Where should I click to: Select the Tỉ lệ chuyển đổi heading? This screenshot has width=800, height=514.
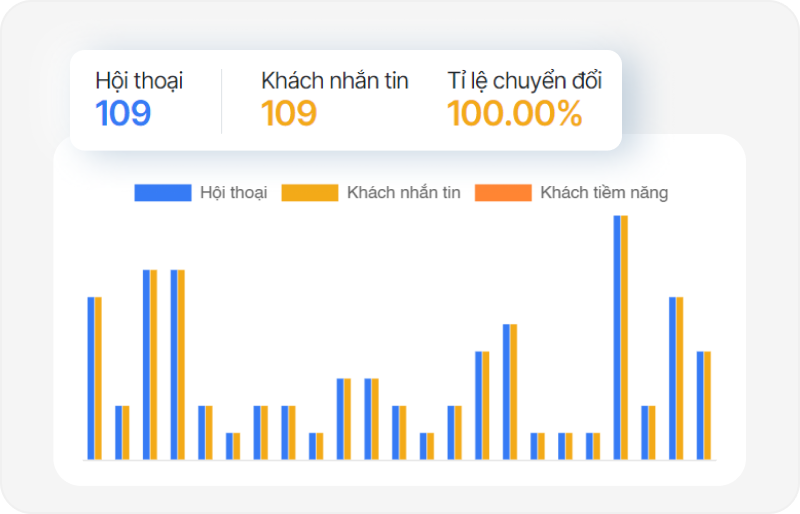coord(524,81)
